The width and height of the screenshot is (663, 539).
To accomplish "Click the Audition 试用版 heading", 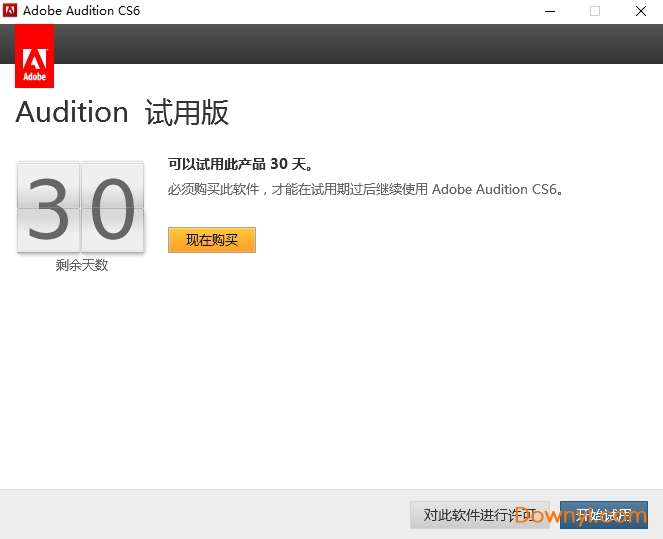I will click(122, 112).
